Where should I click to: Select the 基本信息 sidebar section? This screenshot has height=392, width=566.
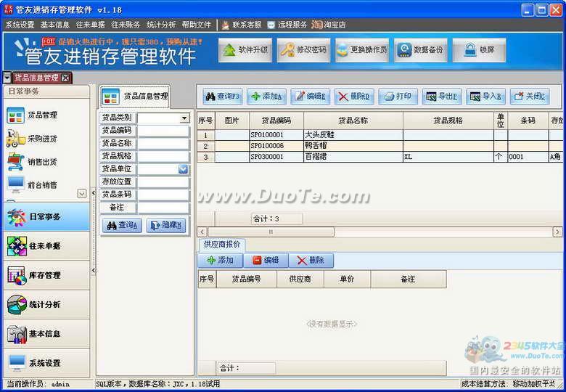tap(46, 333)
